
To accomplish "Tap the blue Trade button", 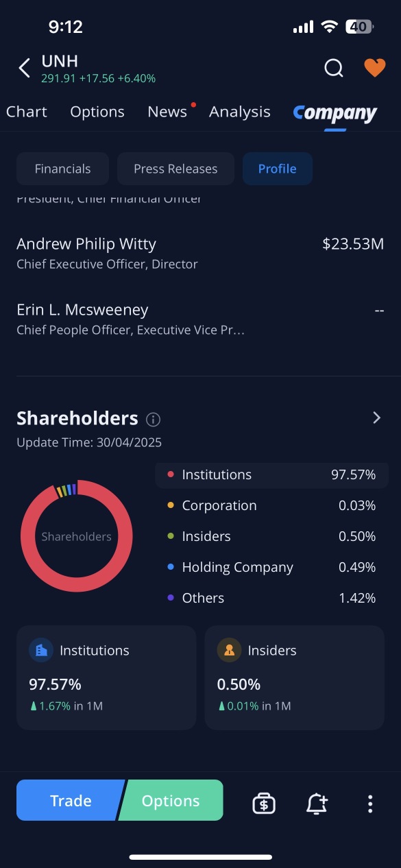I will (70, 800).
